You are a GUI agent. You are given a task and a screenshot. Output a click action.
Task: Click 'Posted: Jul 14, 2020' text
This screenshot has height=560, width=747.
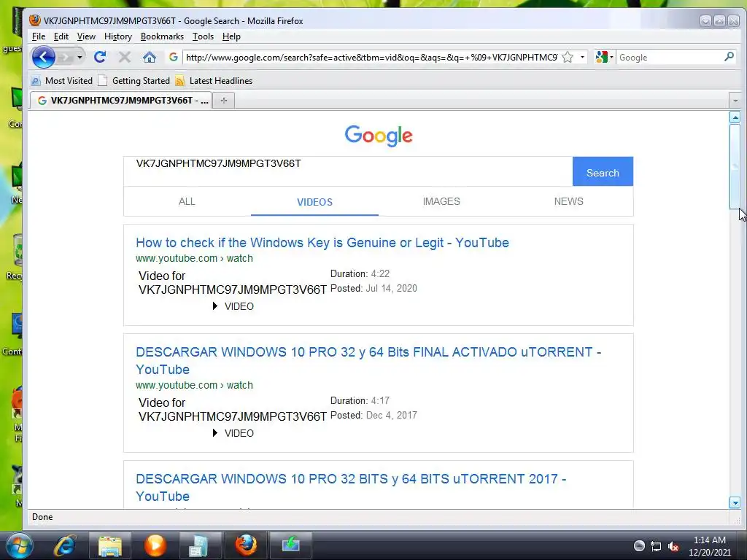pos(373,289)
